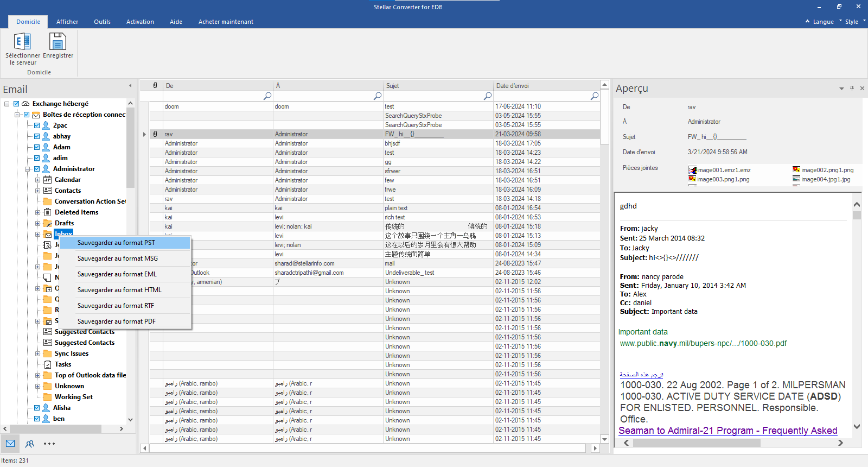
Task: Collapse the Administrator mailbox node
Action: coord(27,169)
